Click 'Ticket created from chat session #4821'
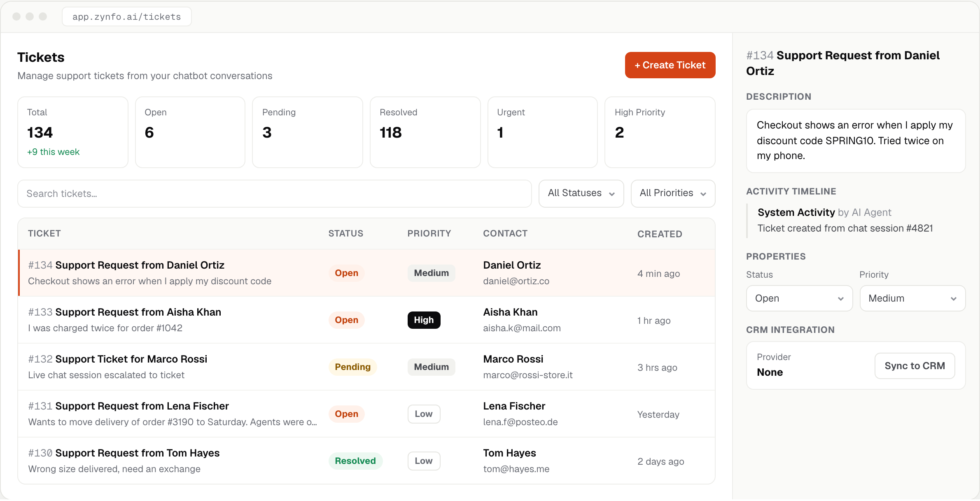Viewport: 980px width, 501px height. point(845,228)
